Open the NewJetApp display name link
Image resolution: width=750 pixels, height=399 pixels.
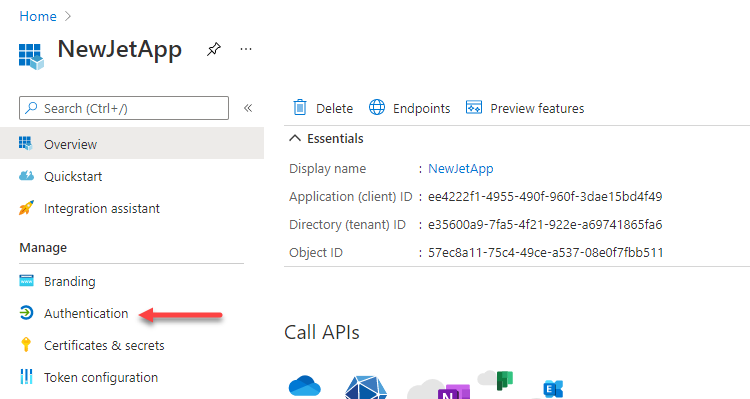coord(461,168)
